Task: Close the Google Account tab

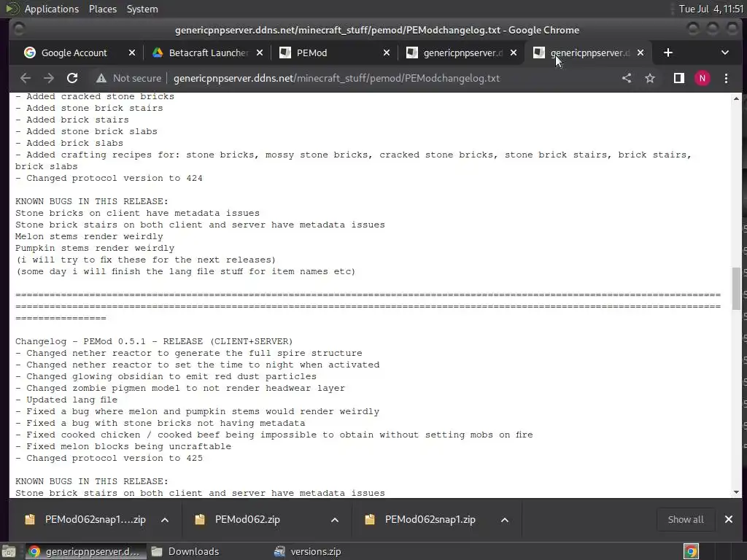Action: point(132,52)
